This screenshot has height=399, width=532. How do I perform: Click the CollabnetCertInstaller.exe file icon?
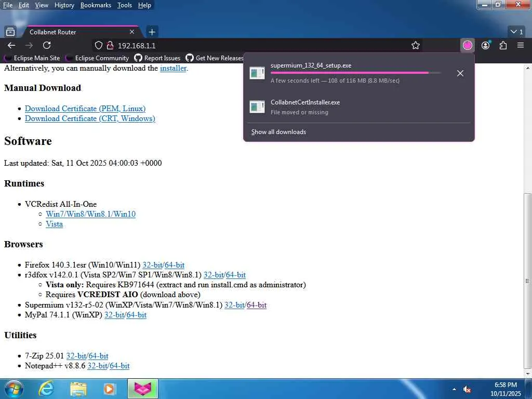pyautogui.click(x=257, y=107)
